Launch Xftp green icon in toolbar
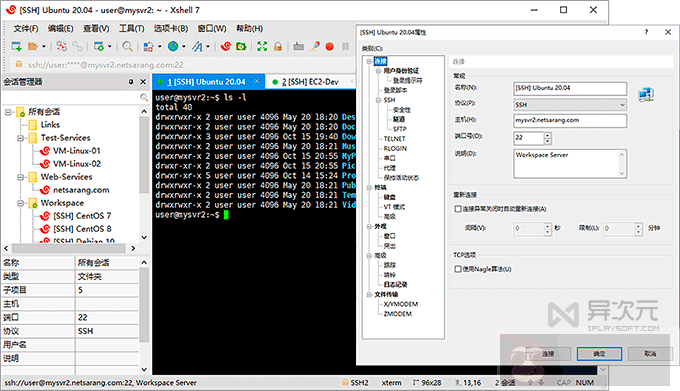 click(241, 46)
